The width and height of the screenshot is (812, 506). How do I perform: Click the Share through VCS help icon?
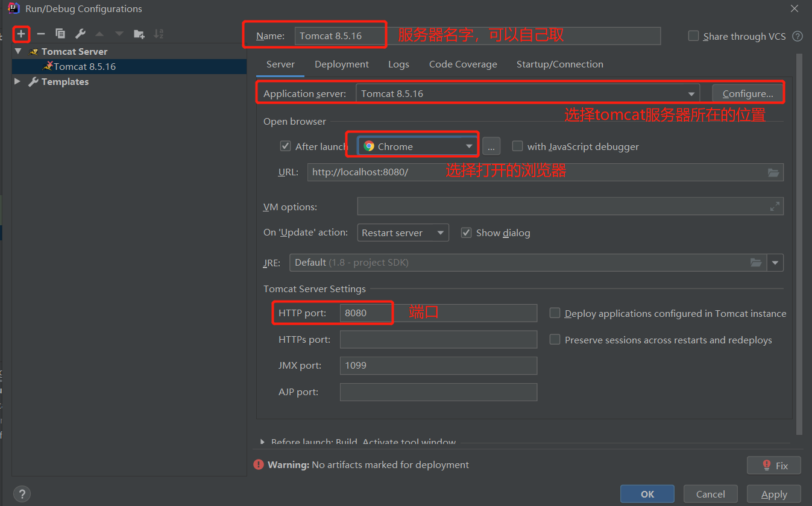(x=798, y=36)
